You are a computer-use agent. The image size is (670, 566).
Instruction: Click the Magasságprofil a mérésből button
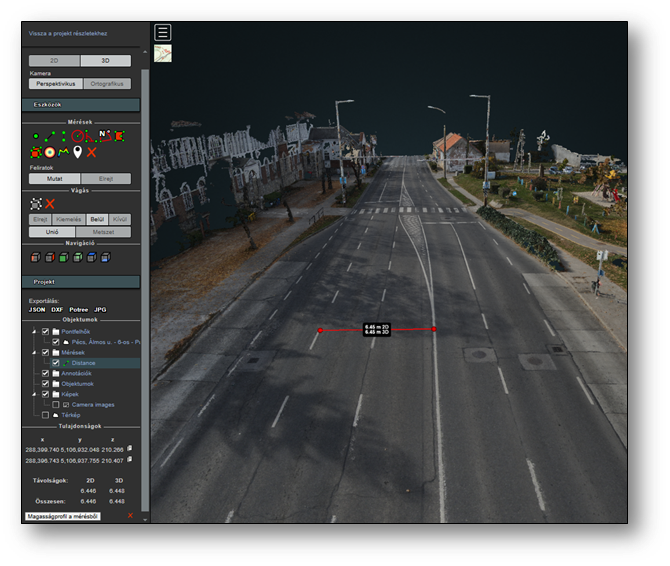click(62, 515)
